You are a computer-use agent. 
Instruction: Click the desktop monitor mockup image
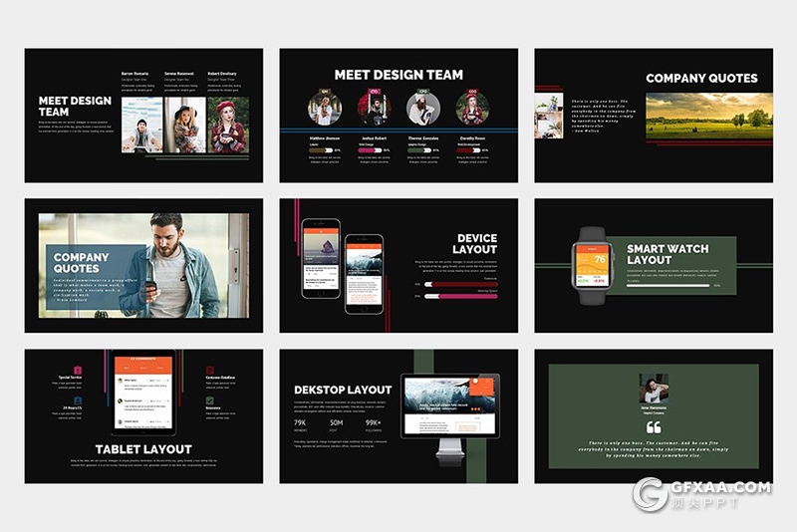(x=449, y=408)
